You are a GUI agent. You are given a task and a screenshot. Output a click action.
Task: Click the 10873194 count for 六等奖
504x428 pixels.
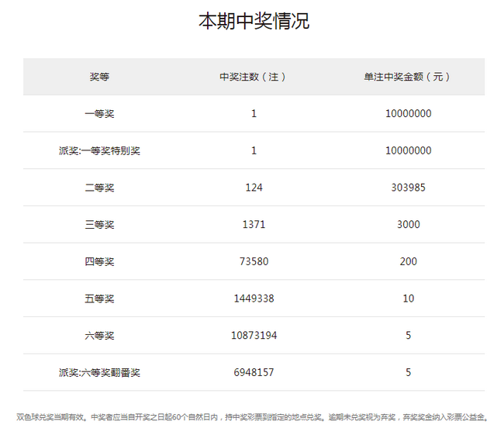point(254,336)
